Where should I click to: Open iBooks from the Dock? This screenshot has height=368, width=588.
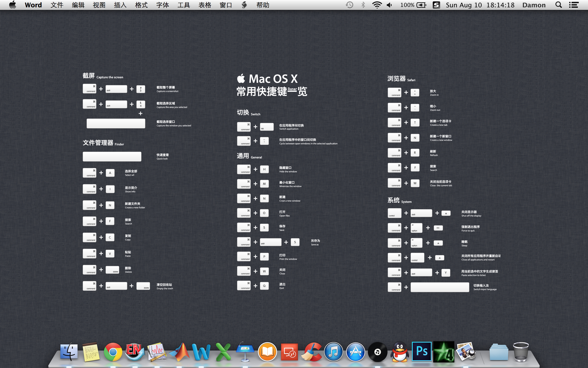[x=267, y=352]
